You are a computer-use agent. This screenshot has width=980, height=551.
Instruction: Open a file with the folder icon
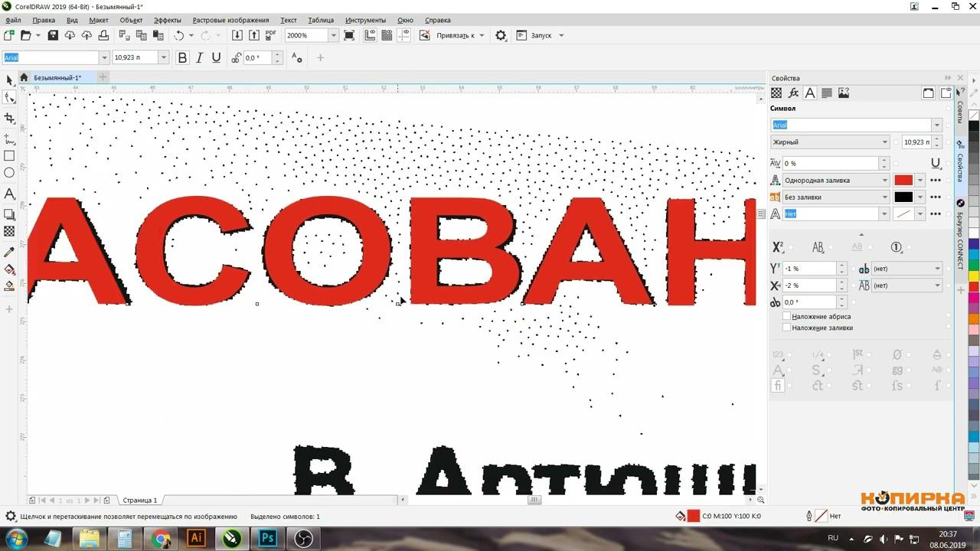(x=25, y=35)
